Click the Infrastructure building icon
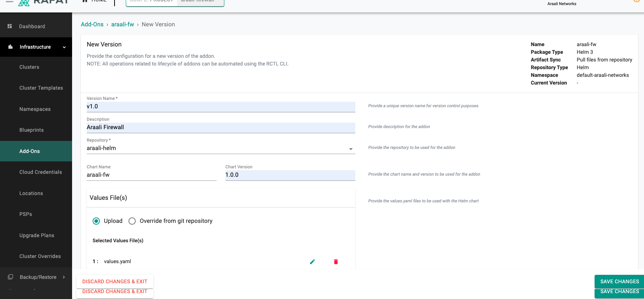The height and width of the screenshot is (299, 644). tap(11, 47)
